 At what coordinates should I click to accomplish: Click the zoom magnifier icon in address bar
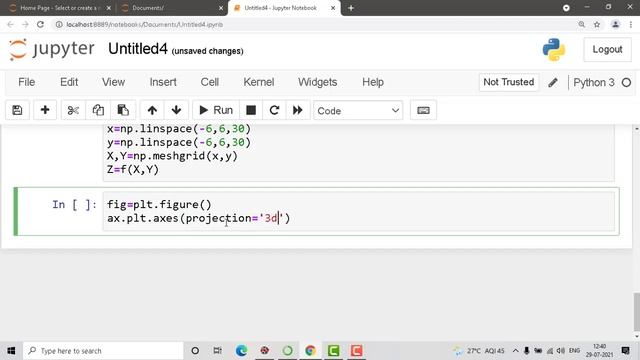click(x=582, y=24)
